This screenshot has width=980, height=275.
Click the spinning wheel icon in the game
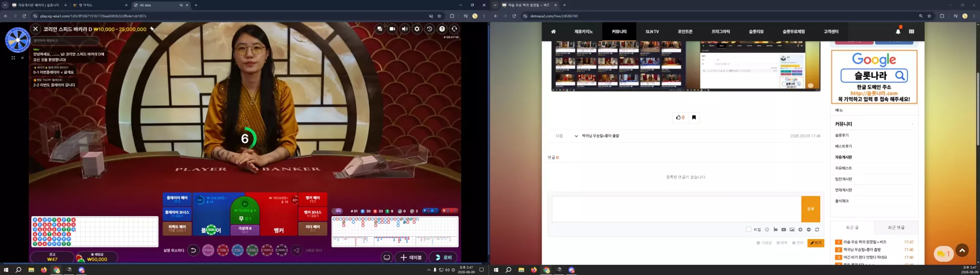[x=18, y=40]
